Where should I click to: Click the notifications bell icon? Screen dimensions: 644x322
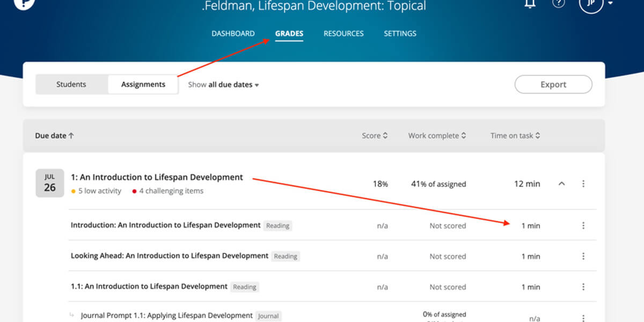(530, 3)
